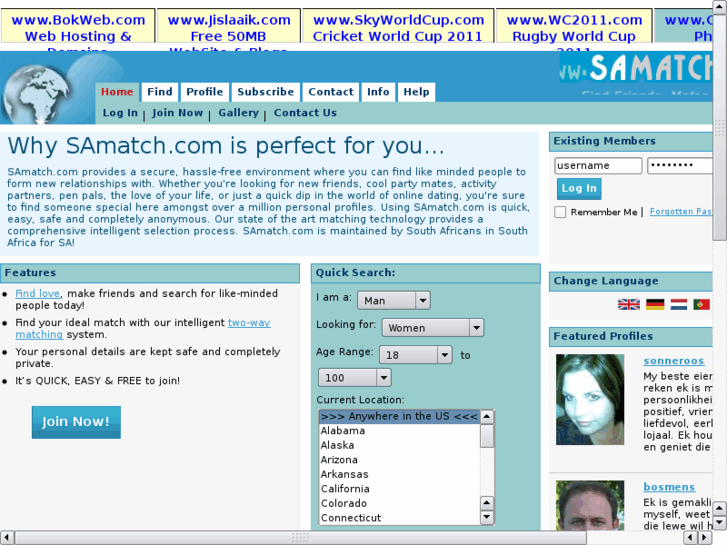727x545 pixels.
Task: Open the Home tab
Action: click(117, 92)
